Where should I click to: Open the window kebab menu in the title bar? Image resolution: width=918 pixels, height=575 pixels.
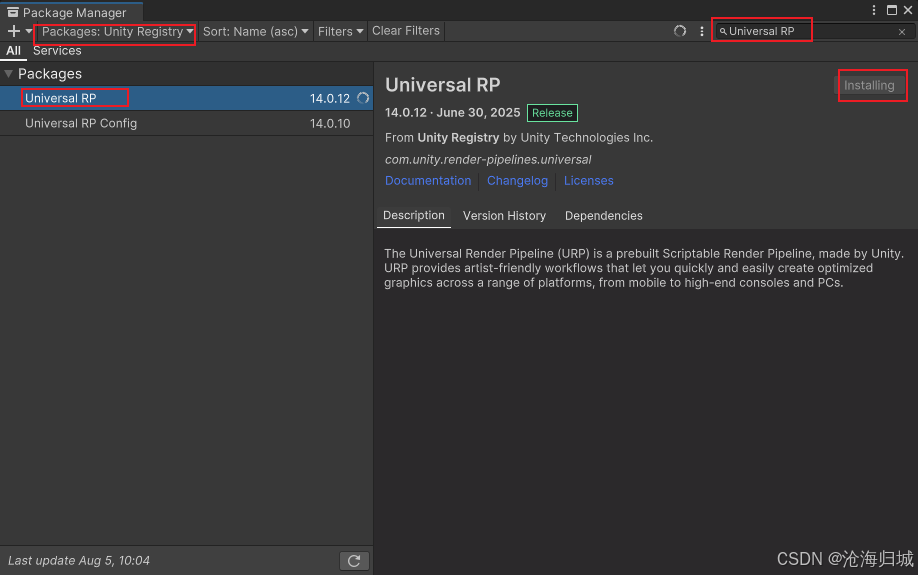[874, 11]
